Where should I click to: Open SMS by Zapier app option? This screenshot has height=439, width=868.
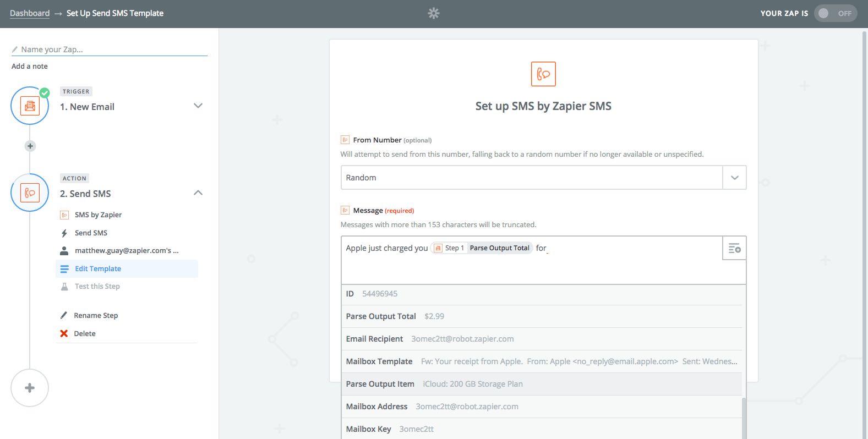[98, 215]
